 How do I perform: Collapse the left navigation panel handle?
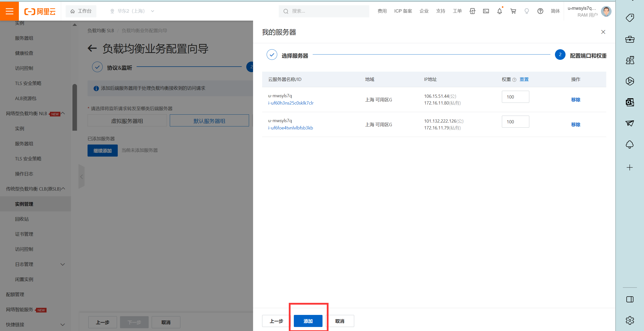82,177
